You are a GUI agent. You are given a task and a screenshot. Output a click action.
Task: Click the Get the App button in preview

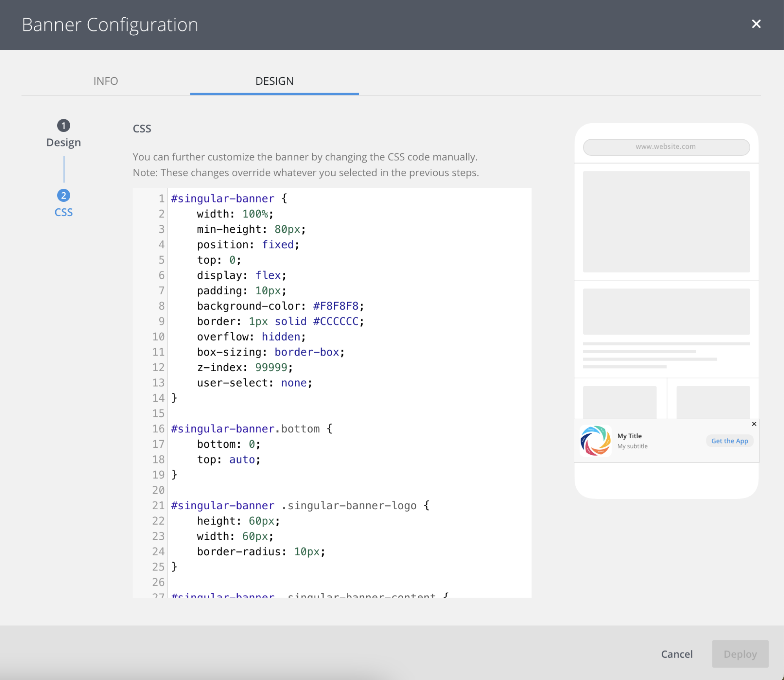pyautogui.click(x=729, y=441)
